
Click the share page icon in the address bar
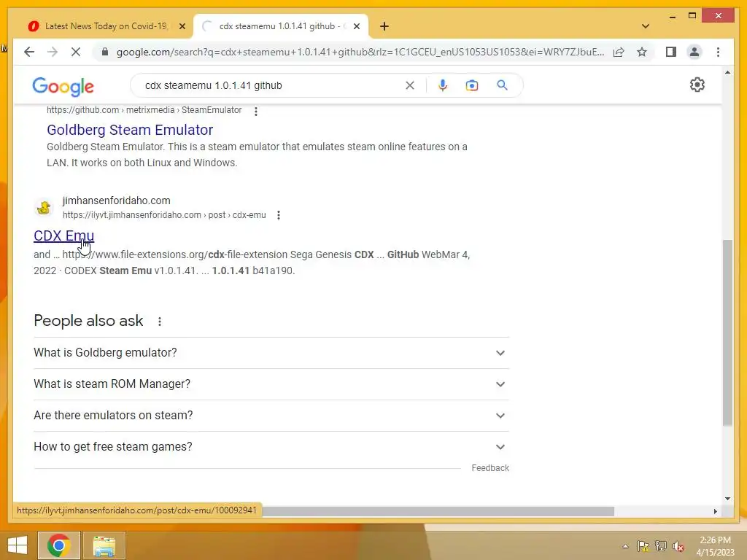619,52
